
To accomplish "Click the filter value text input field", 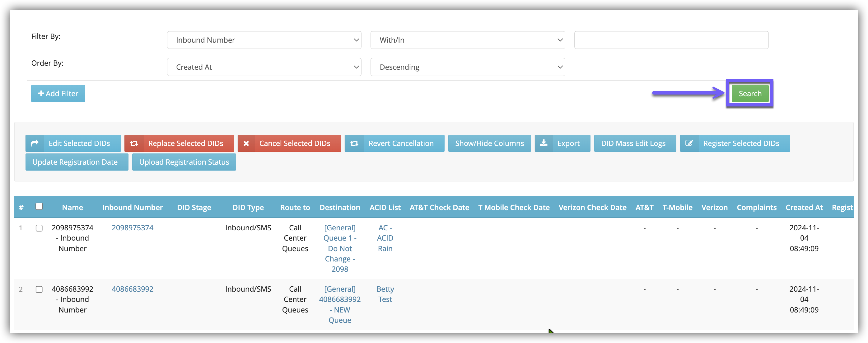I will [x=671, y=40].
